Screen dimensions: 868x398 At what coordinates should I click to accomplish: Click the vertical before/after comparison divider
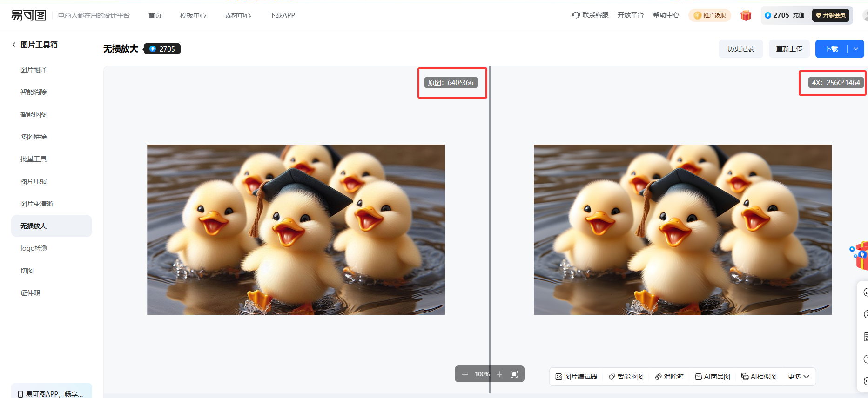490,230
